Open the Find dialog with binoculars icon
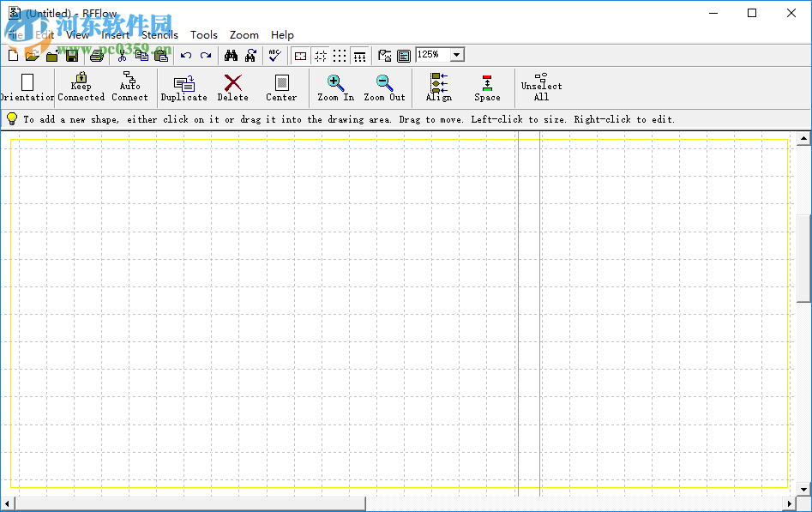 [x=231, y=55]
